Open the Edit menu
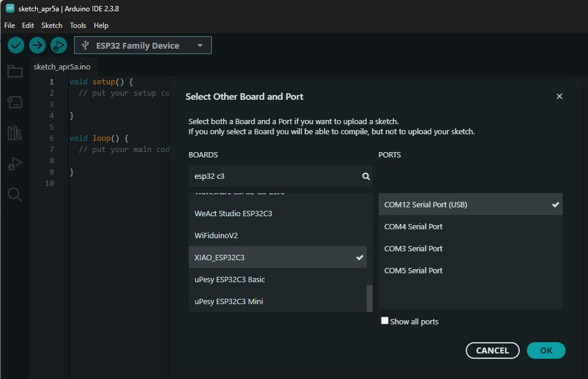Viewport: 588px width, 379px height. [28, 26]
